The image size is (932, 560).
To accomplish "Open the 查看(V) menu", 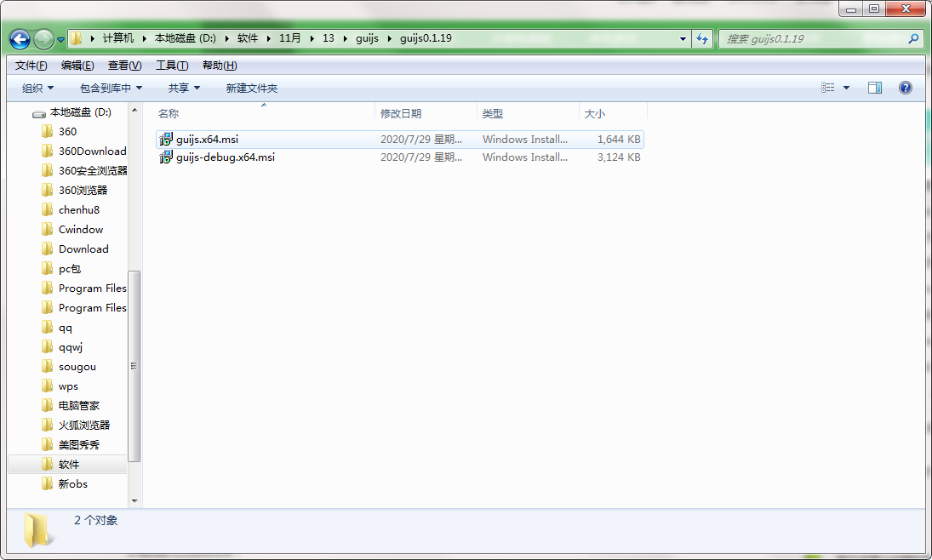I will [x=124, y=66].
